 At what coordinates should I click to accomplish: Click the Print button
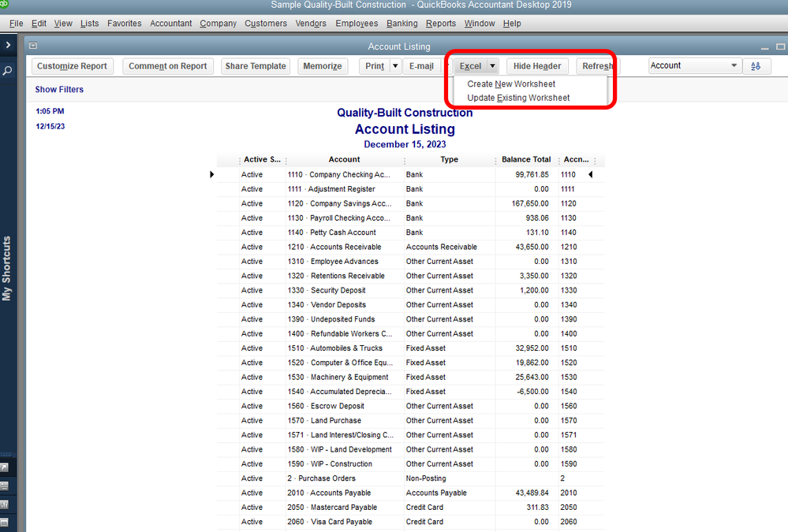click(x=375, y=65)
